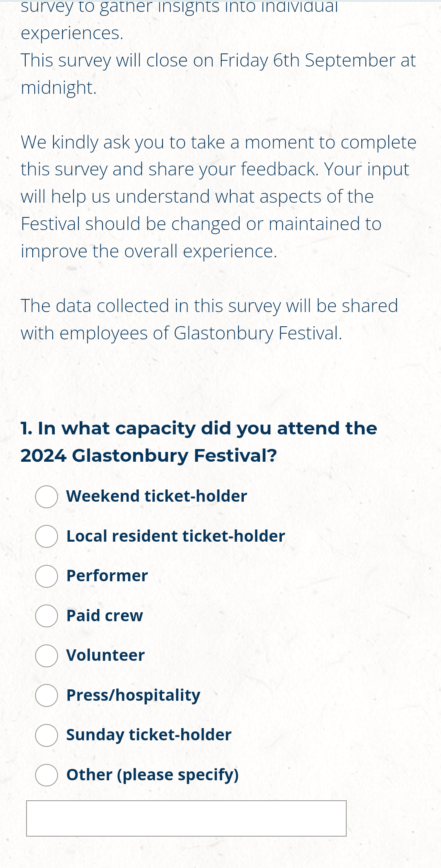
Task: Select the Weekend ticket-holder radio button
Action: click(x=47, y=497)
